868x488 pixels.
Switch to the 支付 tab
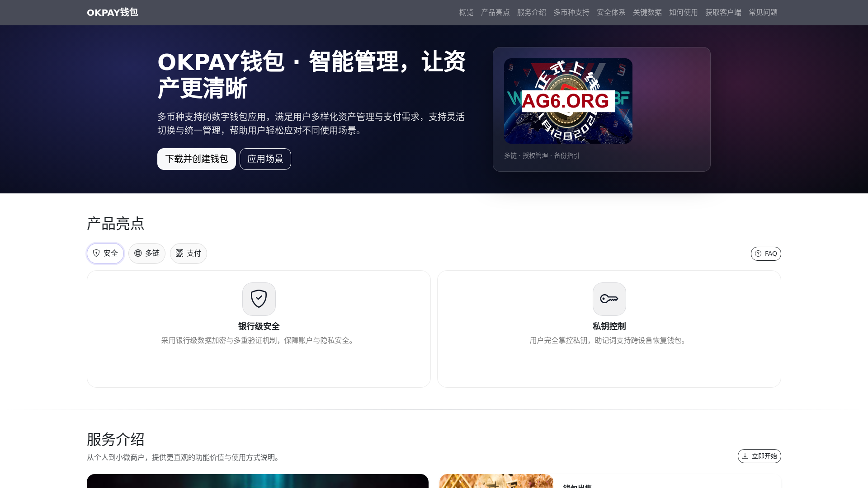(x=189, y=253)
